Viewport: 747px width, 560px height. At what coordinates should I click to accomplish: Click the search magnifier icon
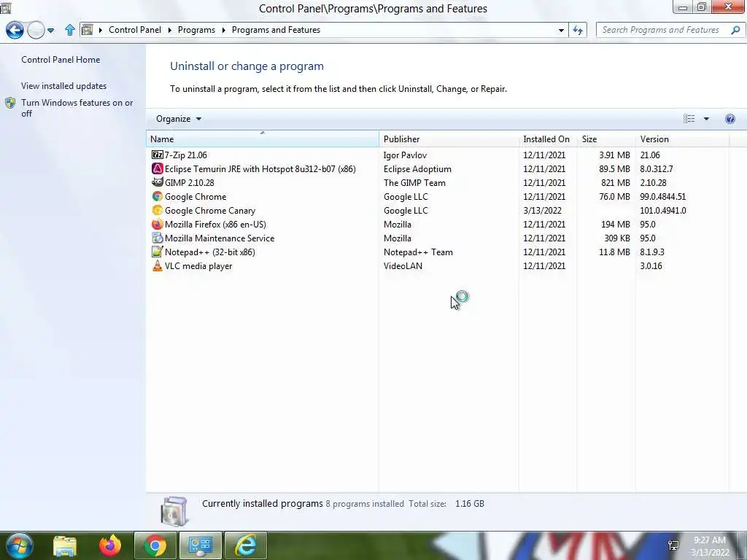(735, 30)
